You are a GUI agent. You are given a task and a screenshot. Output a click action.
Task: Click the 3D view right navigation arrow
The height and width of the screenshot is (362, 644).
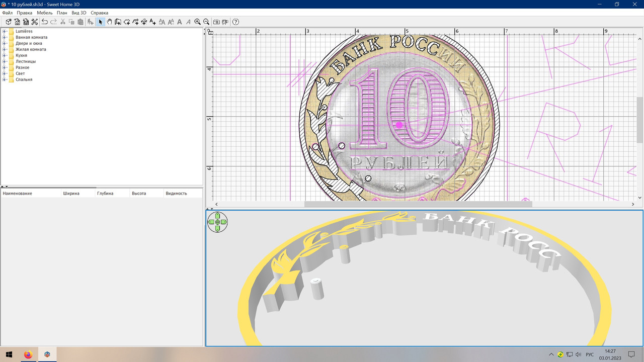click(223, 222)
